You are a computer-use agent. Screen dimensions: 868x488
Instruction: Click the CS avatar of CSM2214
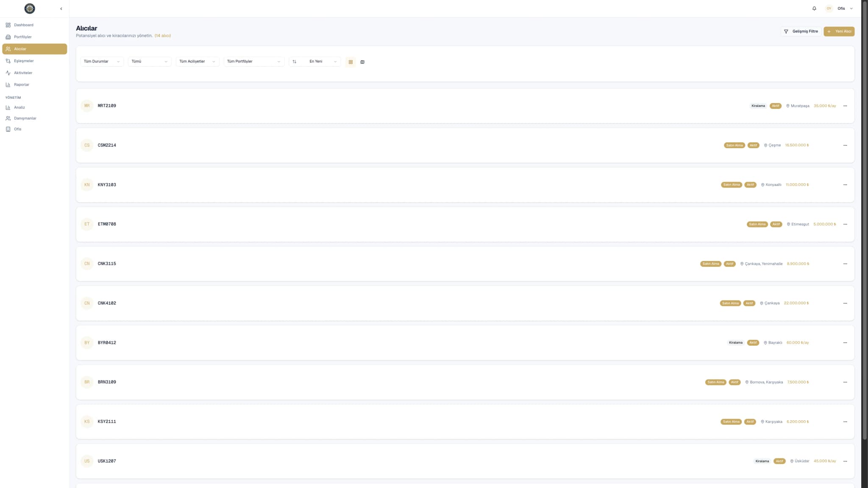pyautogui.click(x=87, y=145)
